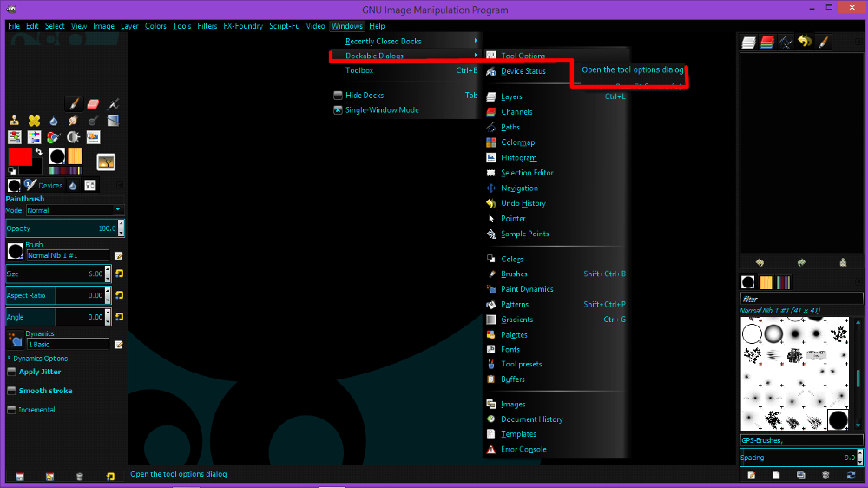This screenshot has height=488, width=868.
Task: Reset brush Size to default
Action: click(119, 274)
